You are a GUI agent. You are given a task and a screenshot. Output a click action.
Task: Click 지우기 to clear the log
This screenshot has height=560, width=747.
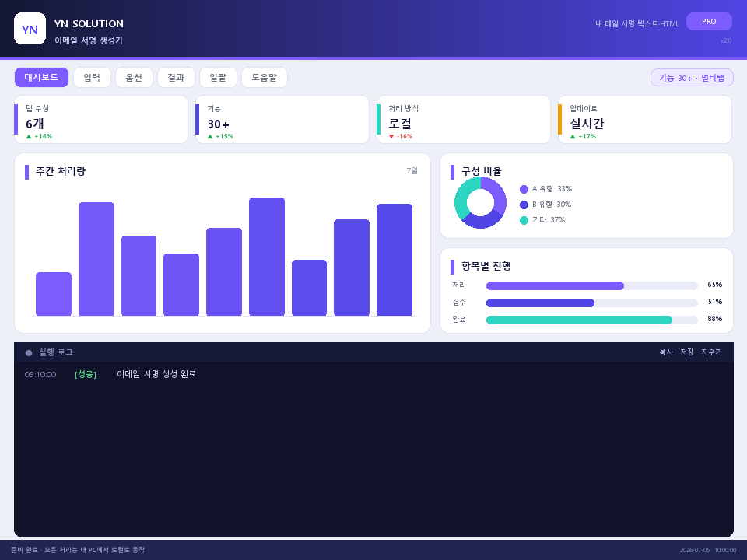712,352
